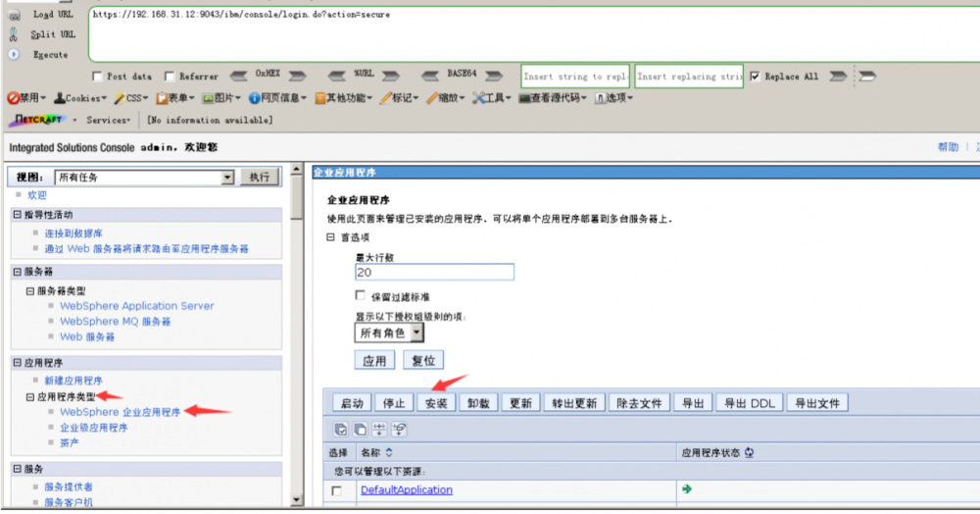
Task: Click the 启动 button
Action: (x=352, y=403)
